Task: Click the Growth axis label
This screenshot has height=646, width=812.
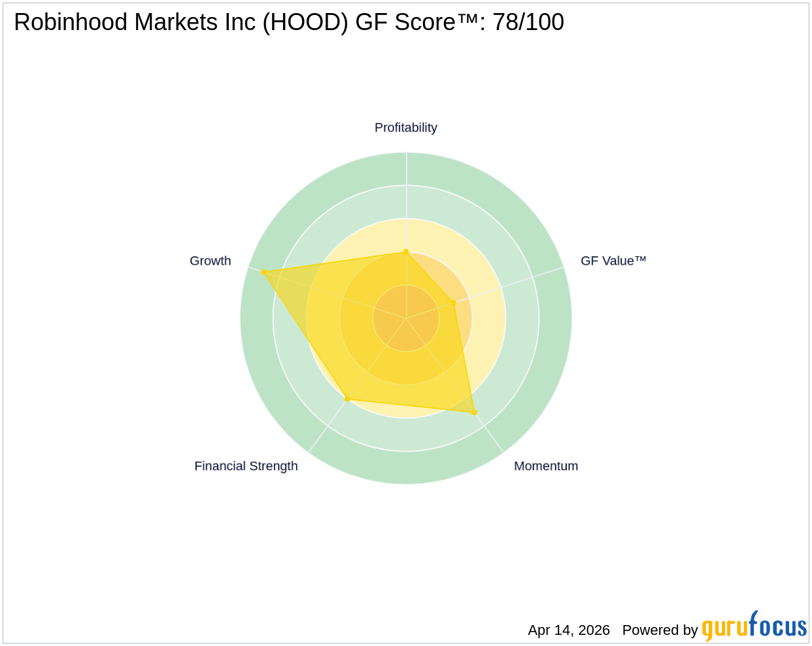Action: pos(210,261)
